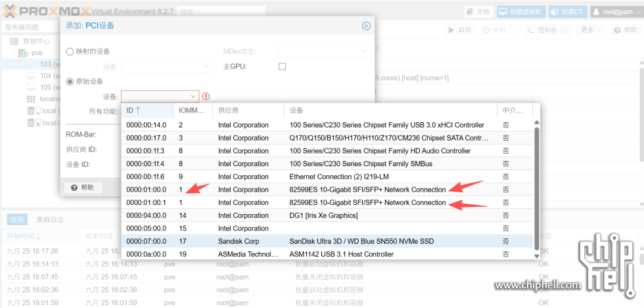Select the 映射的设备 radio button
Screen dimensions: 644x308
coord(70,52)
